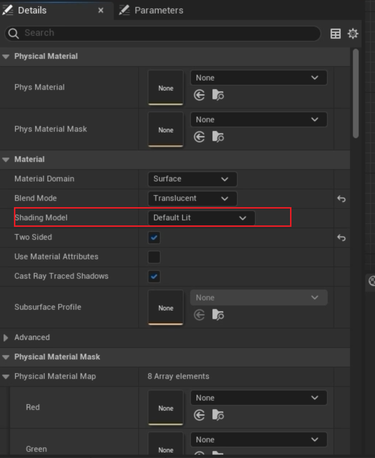Click the Parameters tab pencil icon
Image resolution: width=375 pixels, height=458 pixels.
[124, 10]
